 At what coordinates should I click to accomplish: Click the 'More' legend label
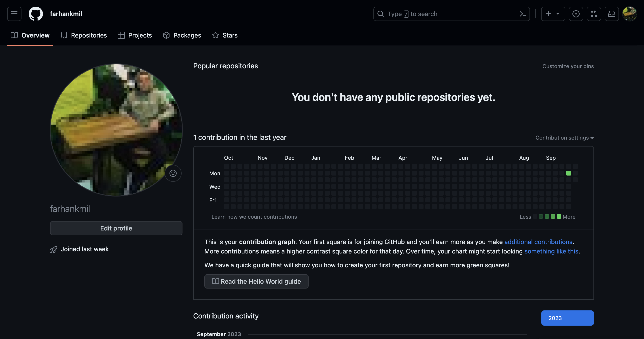click(x=569, y=217)
